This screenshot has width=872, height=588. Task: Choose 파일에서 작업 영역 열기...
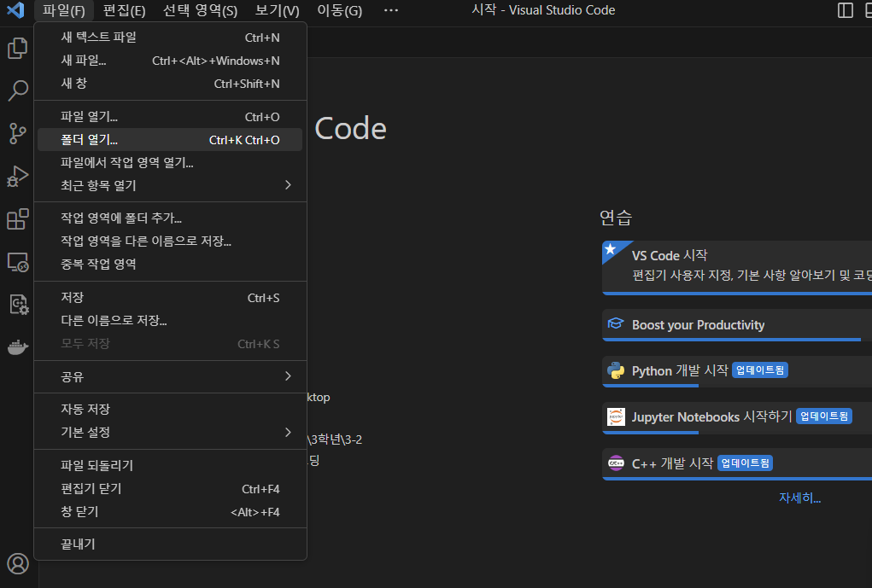coord(170,162)
